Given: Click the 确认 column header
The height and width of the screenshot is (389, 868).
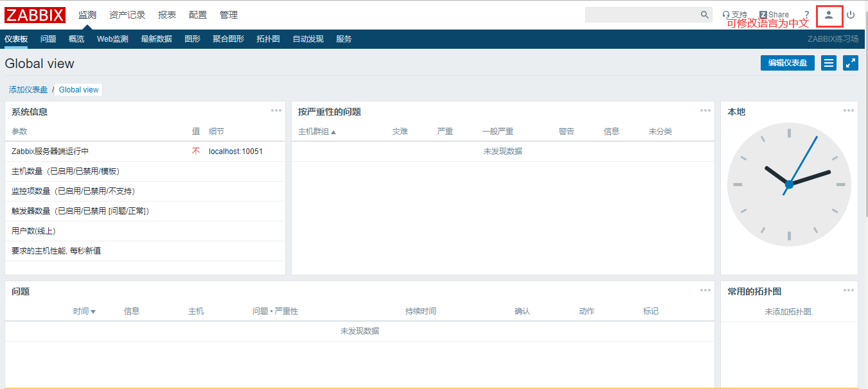Looking at the screenshot, I should click(x=522, y=311).
